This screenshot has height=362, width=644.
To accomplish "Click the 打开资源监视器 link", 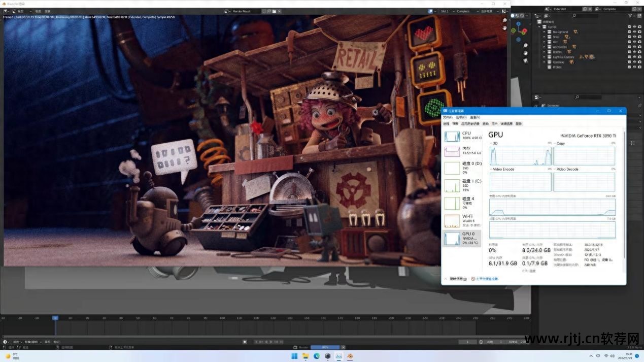I will point(487,279).
